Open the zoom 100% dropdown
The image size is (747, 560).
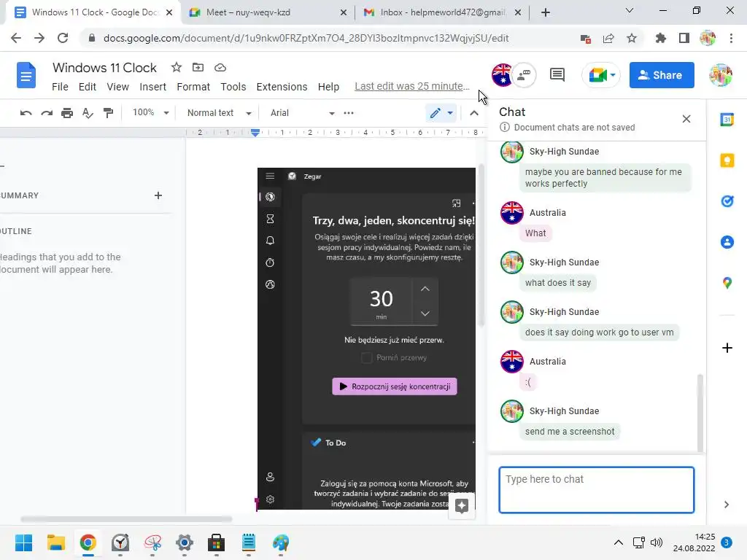coord(150,113)
